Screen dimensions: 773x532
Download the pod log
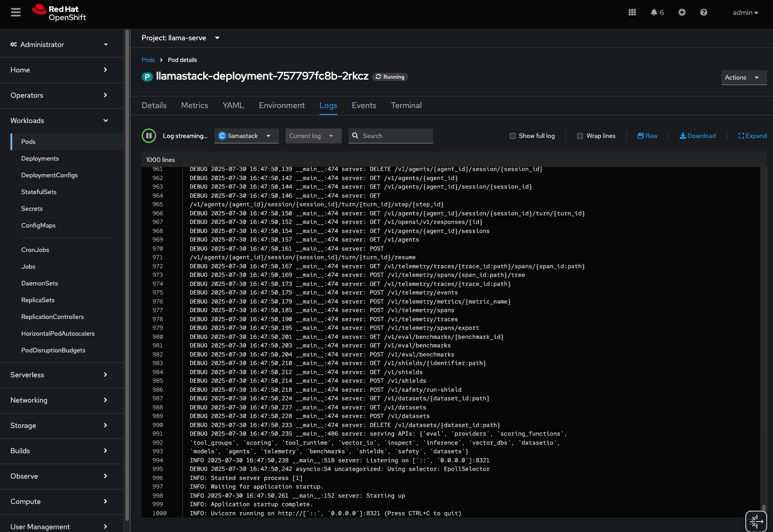tap(697, 136)
